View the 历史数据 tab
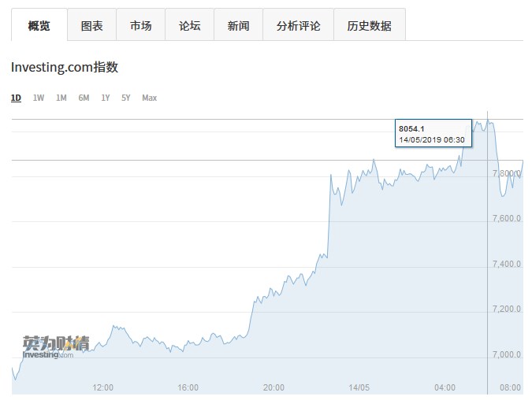This screenshot has height=400, width=532. coord(369,26)
